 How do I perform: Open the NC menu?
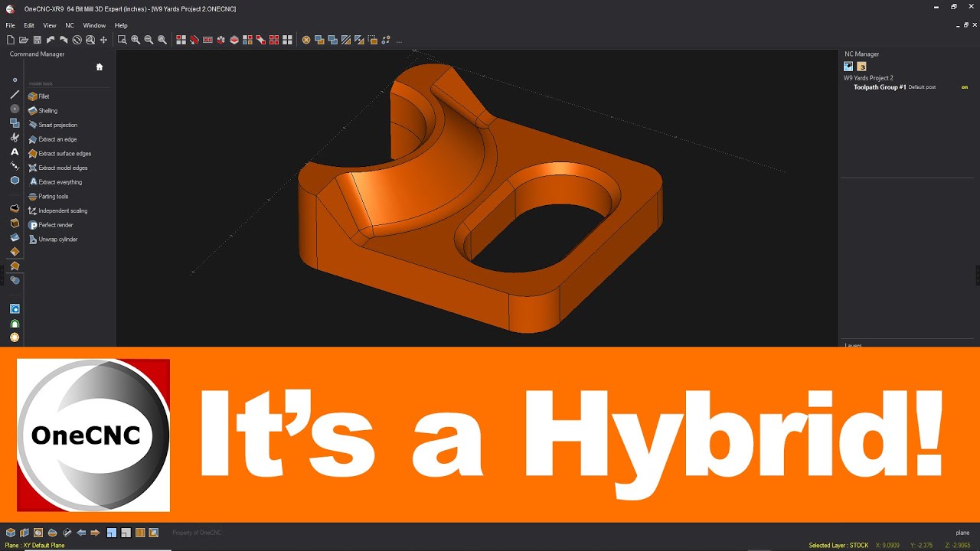[x=70, y=25]
